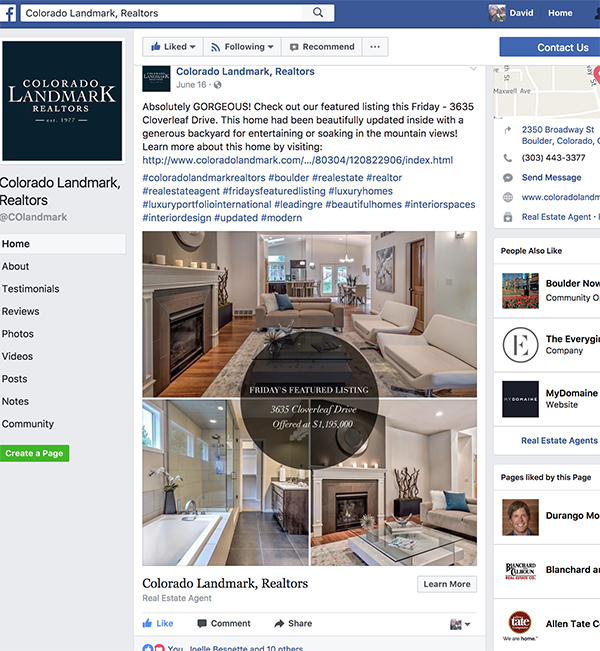The width and height of the screenshot is (600, 651).
Task: Open the coloradolandmark.com listing link
Action: click(x=298, y=160)
